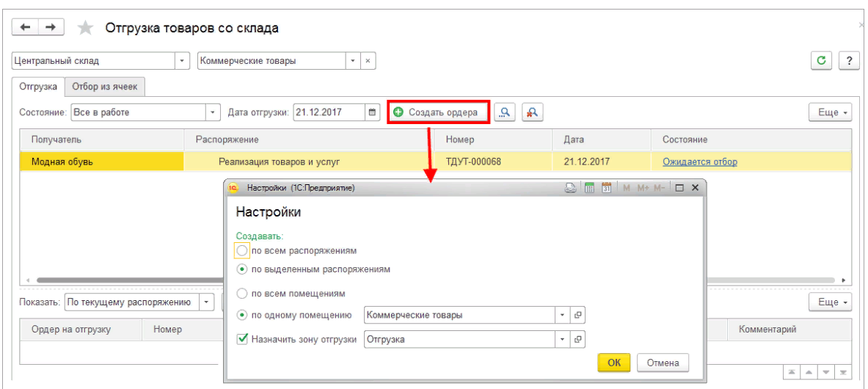The image size is (868, 389).
Task: Expand the 'Центральный склад' dropdown
Action: pyautogui.click(x=183, y=61)
